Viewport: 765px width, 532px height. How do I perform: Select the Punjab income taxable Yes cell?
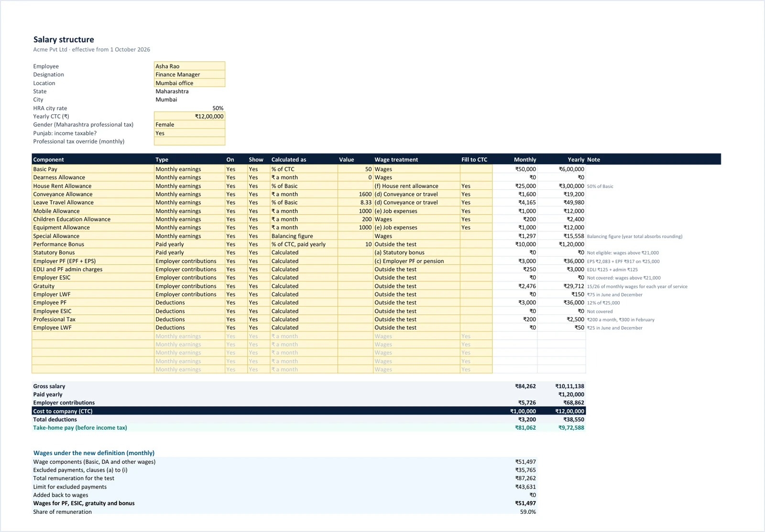(189, 133)
